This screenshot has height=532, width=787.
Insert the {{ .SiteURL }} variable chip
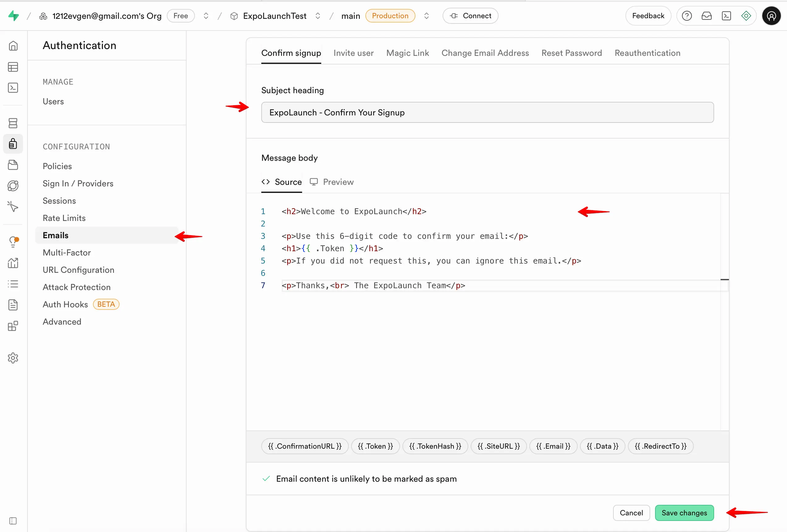(x=499, y=447)
